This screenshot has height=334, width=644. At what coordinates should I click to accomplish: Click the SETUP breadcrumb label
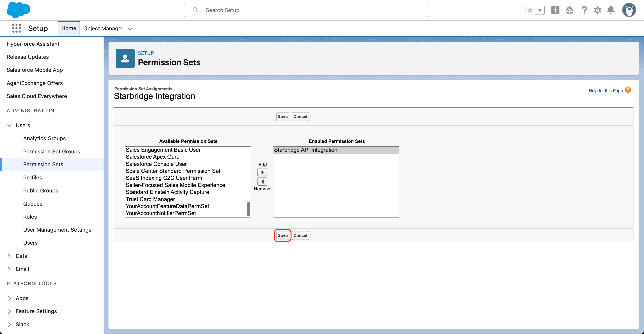pos(146,53)
